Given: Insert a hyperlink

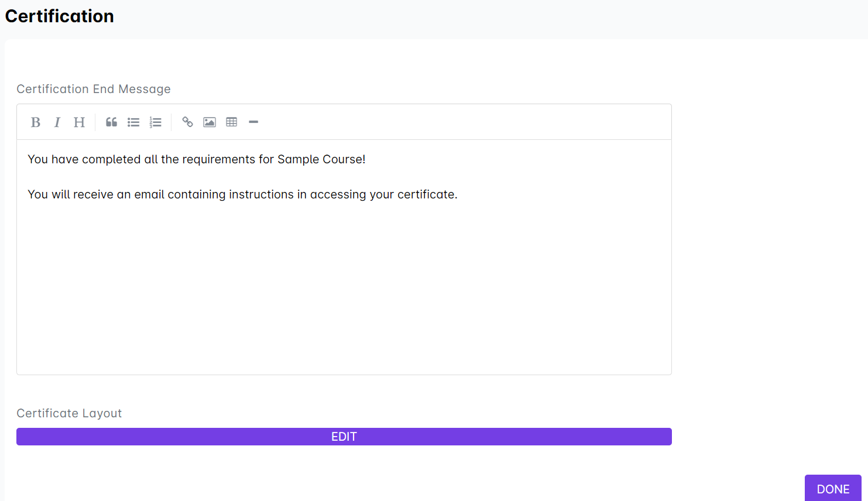Looking at the screenshot, I should coord(187,122).
